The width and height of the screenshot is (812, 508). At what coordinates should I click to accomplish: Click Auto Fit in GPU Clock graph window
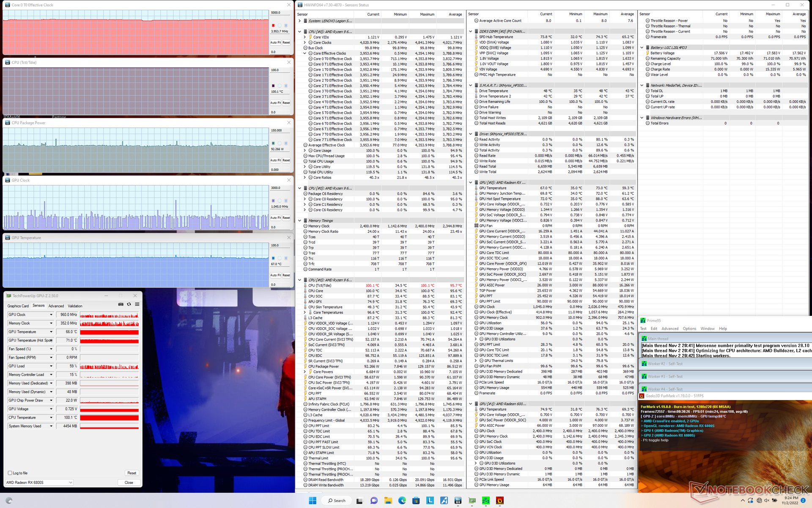coord(276,218)
